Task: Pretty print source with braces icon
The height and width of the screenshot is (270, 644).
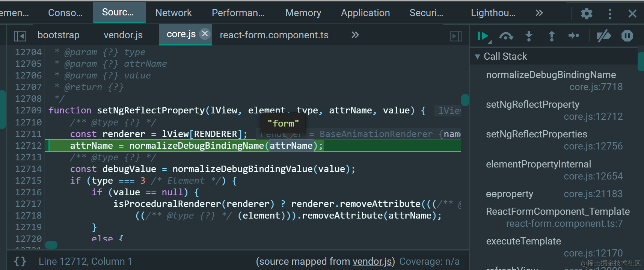Action: [20, 261]
